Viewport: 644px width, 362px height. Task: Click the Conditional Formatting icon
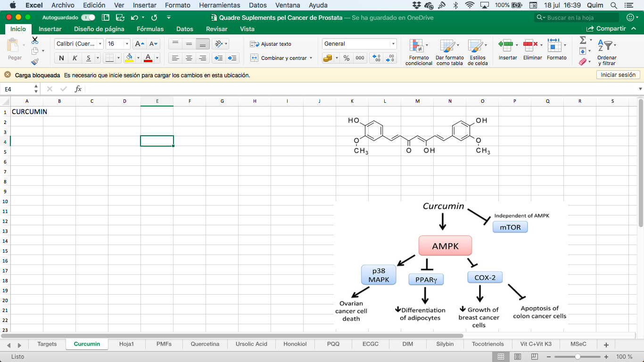416,46
